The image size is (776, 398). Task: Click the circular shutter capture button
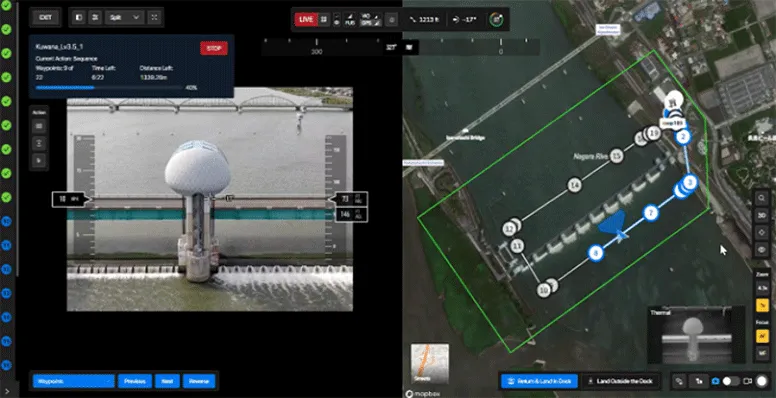(x=762, y=381)
